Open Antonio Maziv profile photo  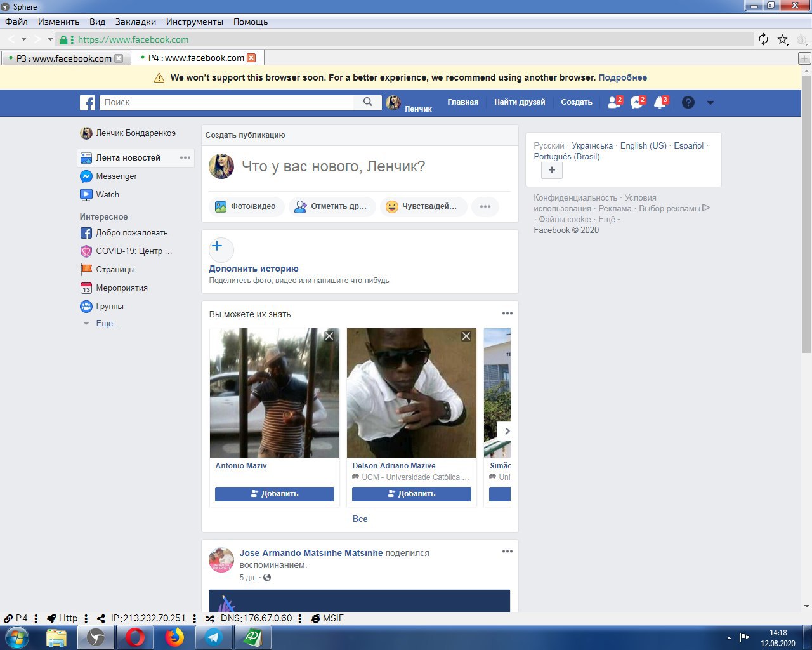tap(275, 393)
